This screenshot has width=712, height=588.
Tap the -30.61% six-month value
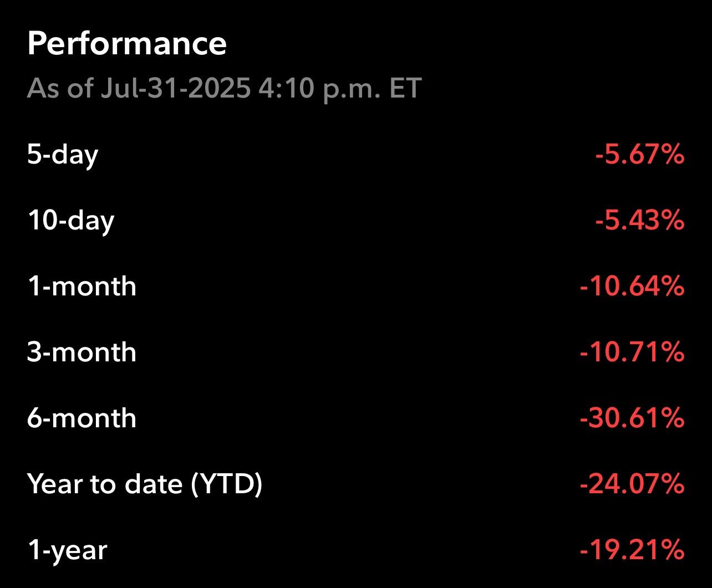pyautogui.click(x=632, y=418)
